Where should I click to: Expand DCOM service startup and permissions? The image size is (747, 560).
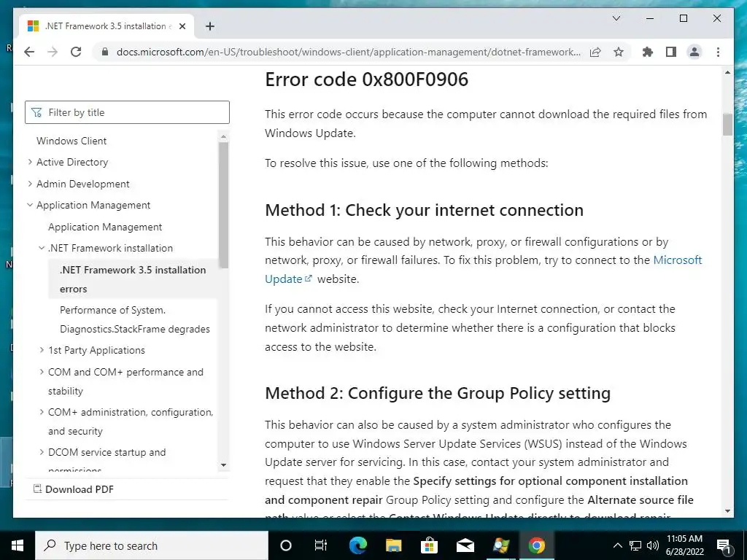click(x=42, y=452)
